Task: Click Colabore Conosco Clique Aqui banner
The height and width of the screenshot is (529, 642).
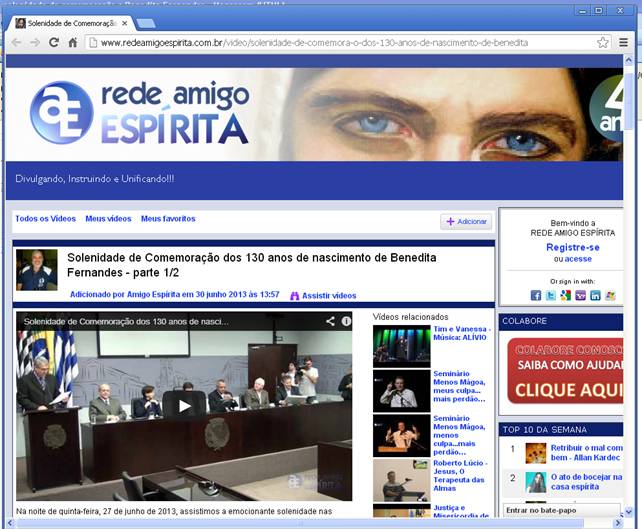Action: [x=565, y=371]
